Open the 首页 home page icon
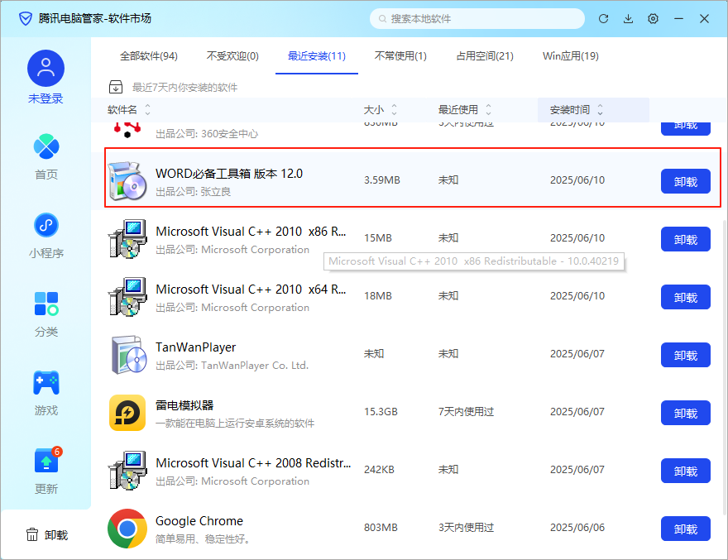 [x=46, y=146]
